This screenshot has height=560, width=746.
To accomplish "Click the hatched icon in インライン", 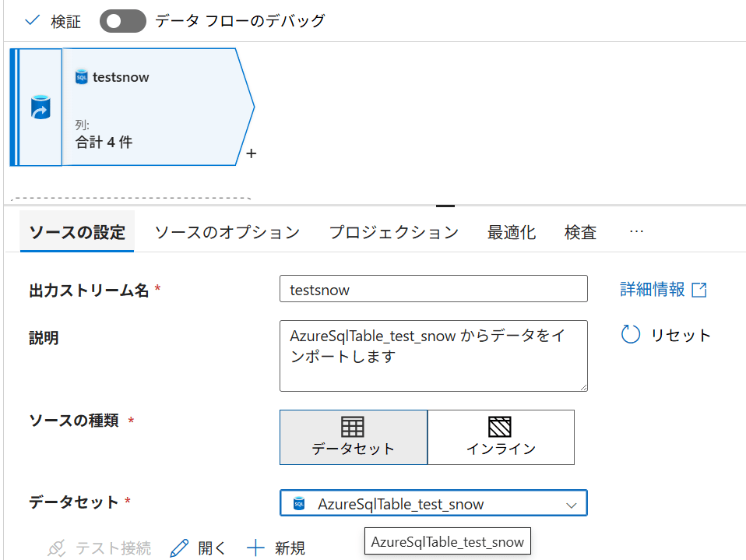I will [500, 427].
